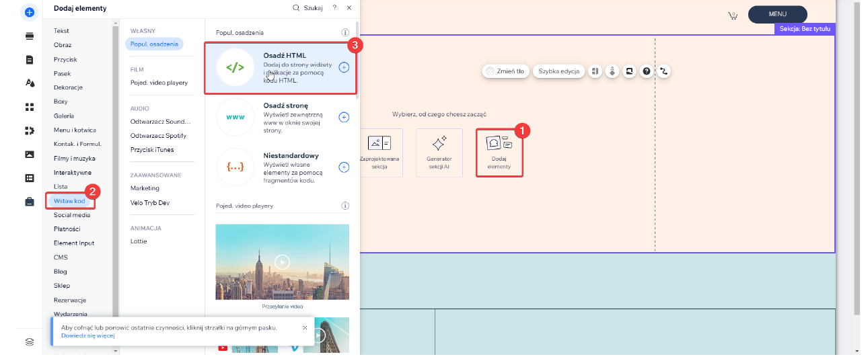
Task: Open the Apps grid icon in the left sidebar
Action: point(29,107)
